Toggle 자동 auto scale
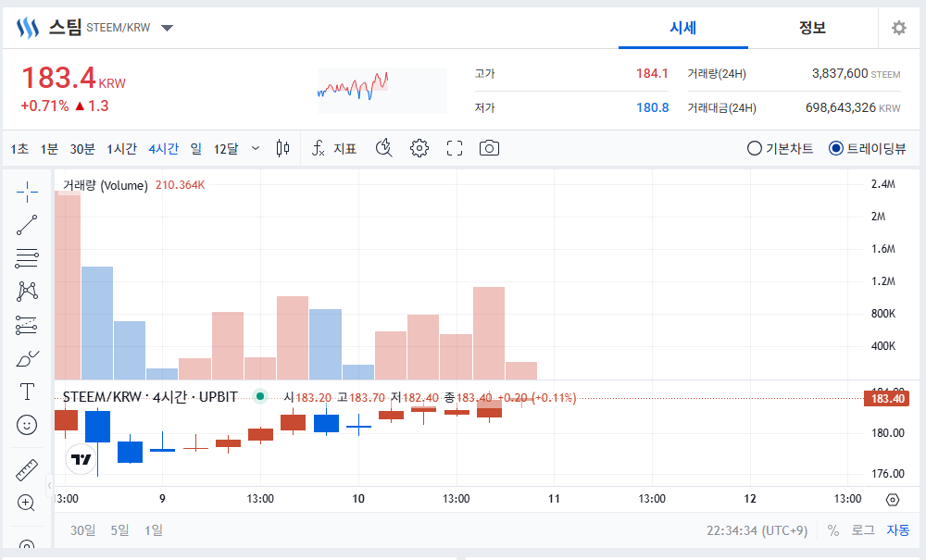This screenshot has height=560, width=926. pyautogui.click(x=898, y=530)
